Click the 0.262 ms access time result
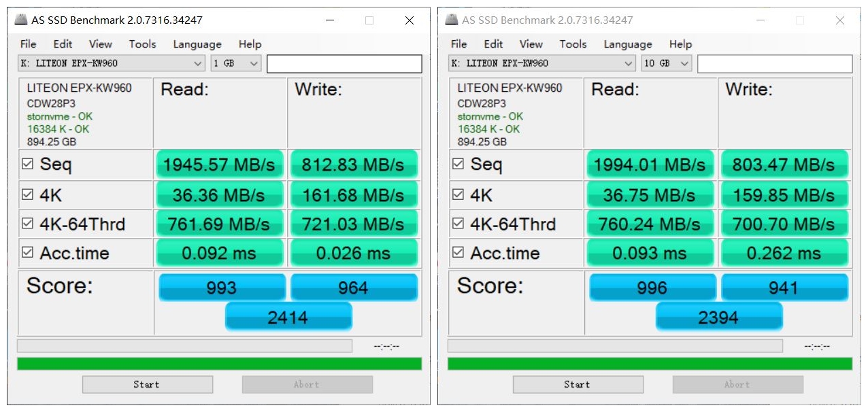Viewport: 868px width, 412px height. pyautogui.click(x=784, y=253)
